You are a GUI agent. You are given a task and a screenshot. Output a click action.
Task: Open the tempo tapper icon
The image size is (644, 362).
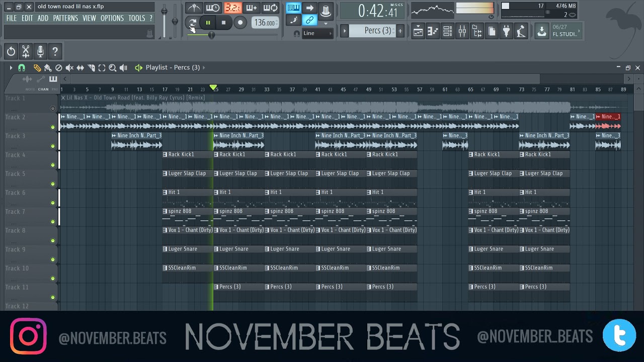[521, 31]
